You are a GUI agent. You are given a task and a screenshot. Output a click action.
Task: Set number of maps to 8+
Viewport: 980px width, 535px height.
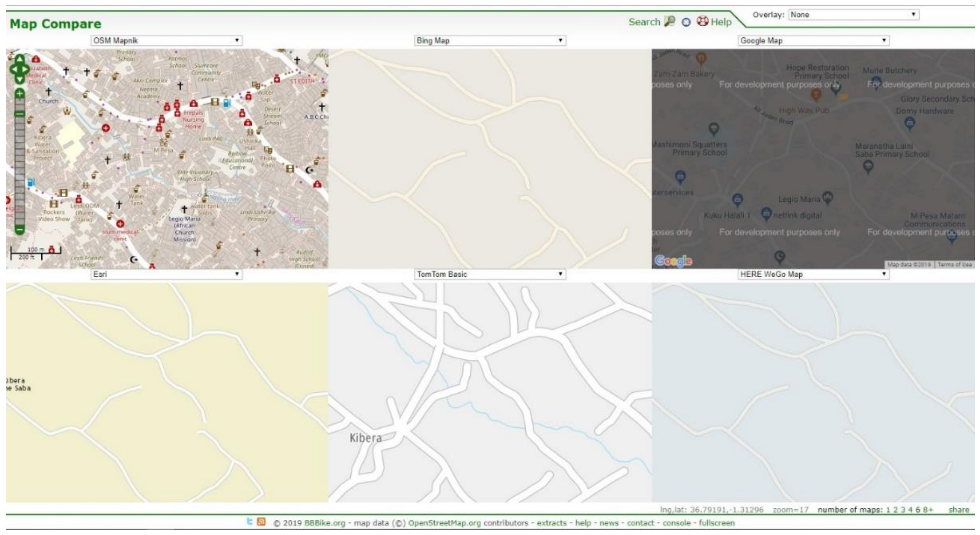(928, 510)
